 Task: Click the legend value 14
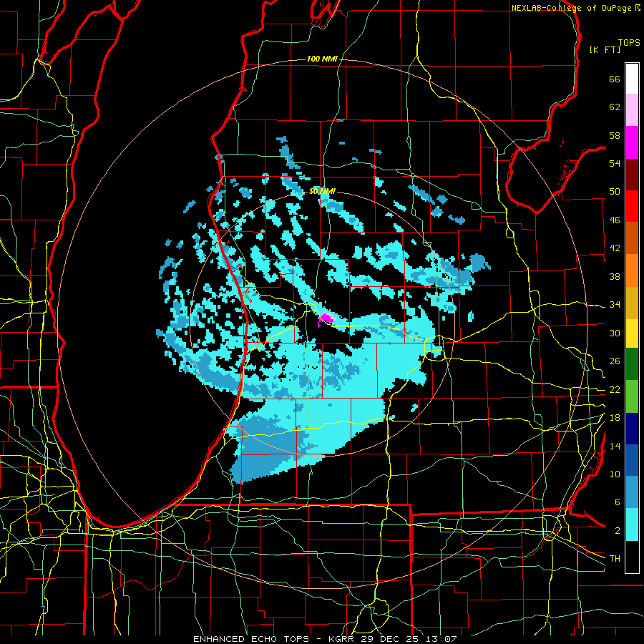pos(615,446)
